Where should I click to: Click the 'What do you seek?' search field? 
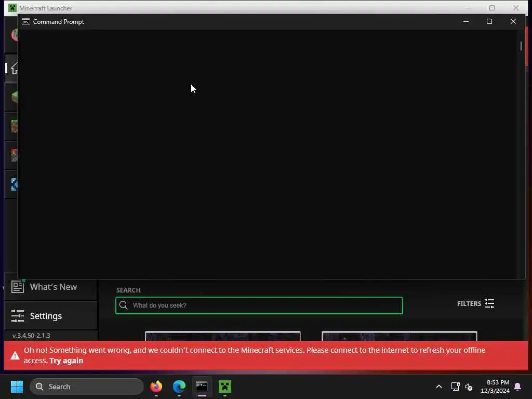point(259,305)
